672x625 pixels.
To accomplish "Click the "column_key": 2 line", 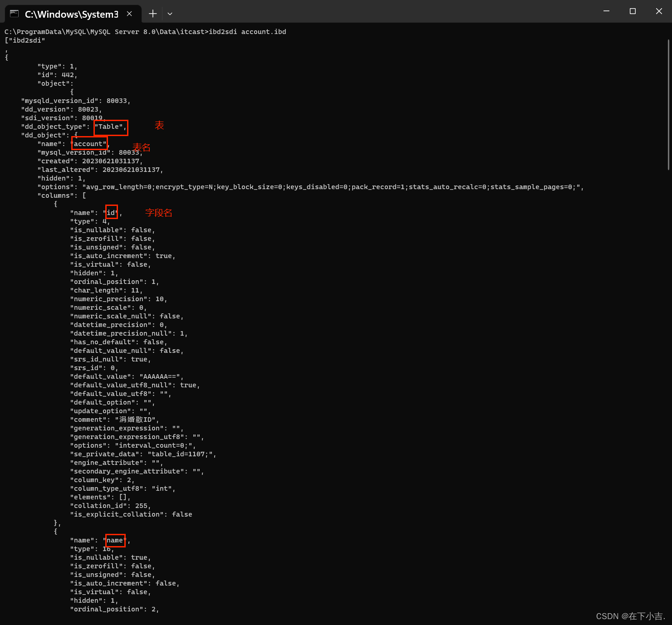I will click(102, 480).
